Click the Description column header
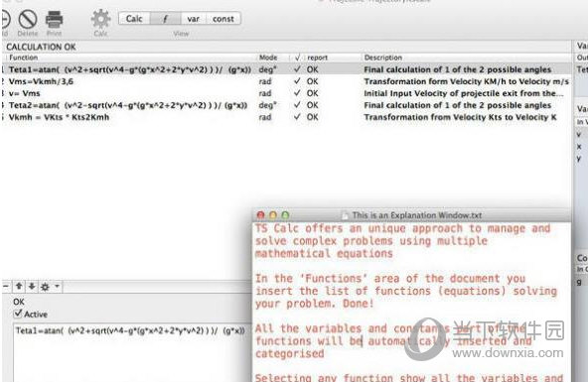Viewport: 588px width, 382px height. coord(382,58)
